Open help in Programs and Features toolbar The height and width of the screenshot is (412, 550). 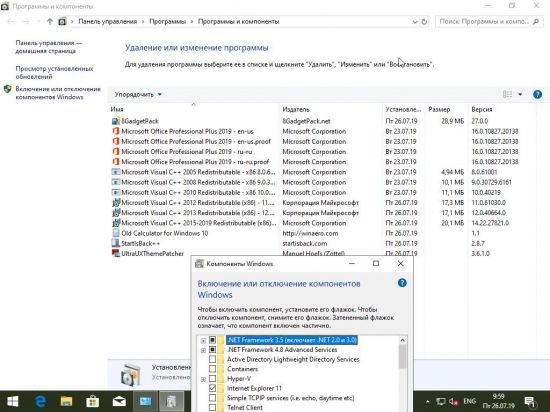tap(537, 94)
